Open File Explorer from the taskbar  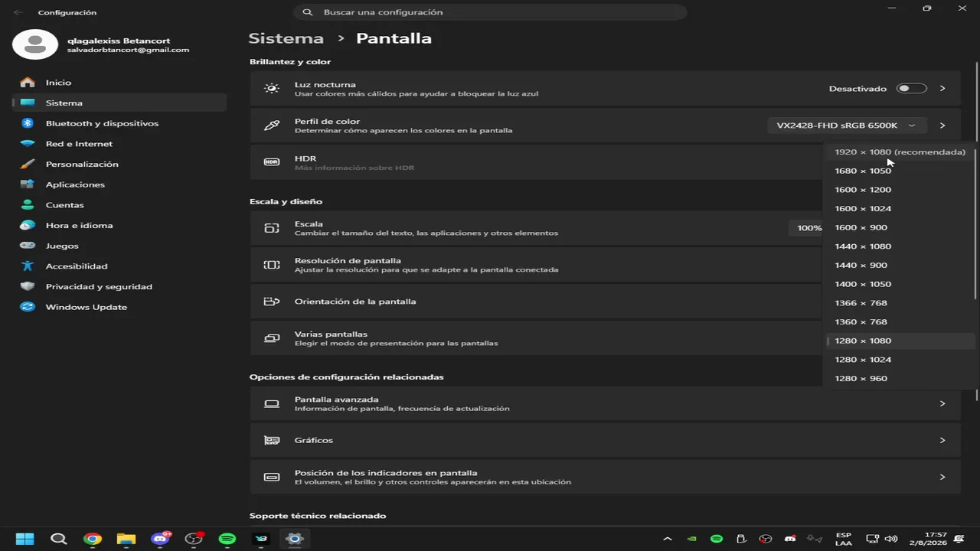tap(126, 539)
